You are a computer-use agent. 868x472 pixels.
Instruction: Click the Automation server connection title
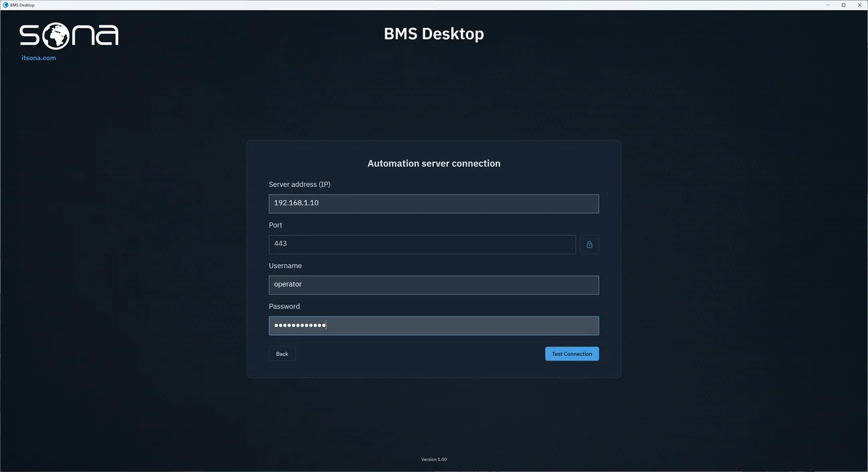(x=434, y=164)
